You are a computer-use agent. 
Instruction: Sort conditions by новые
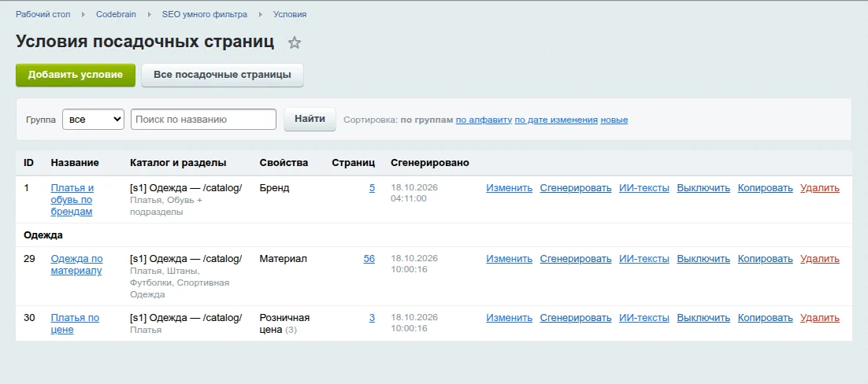pyautogui.click(x=614, y=120)
